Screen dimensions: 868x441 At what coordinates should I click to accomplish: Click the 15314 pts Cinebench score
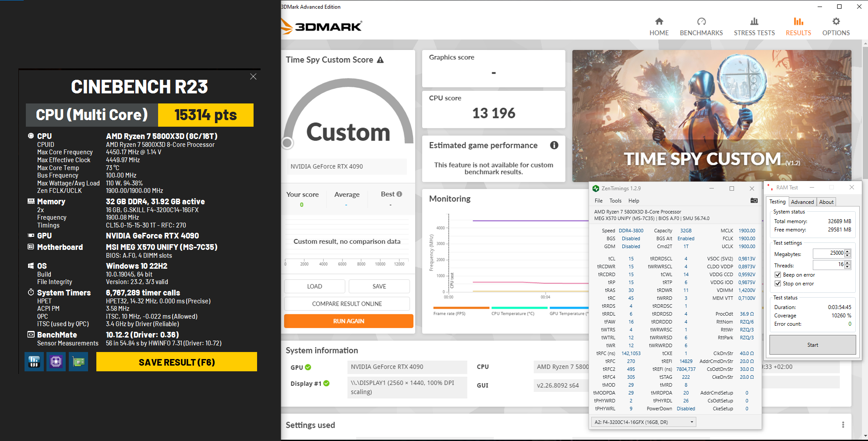pos(205,115)
